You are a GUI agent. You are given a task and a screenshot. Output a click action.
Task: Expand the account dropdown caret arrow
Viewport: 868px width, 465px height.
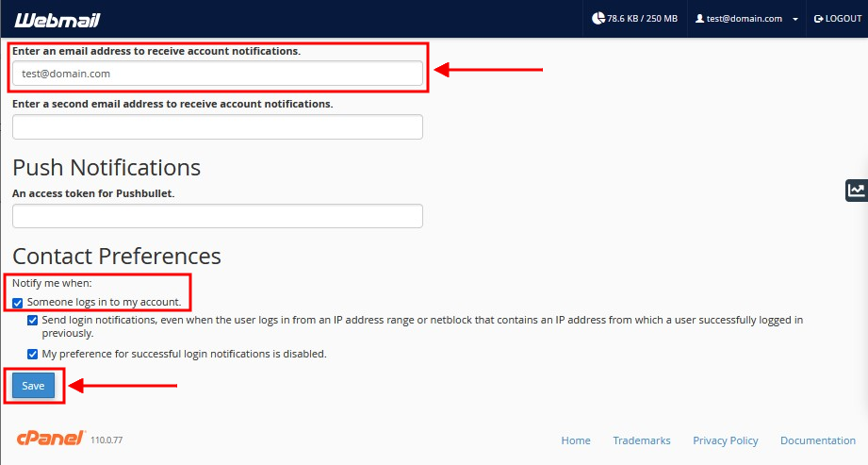795,19
